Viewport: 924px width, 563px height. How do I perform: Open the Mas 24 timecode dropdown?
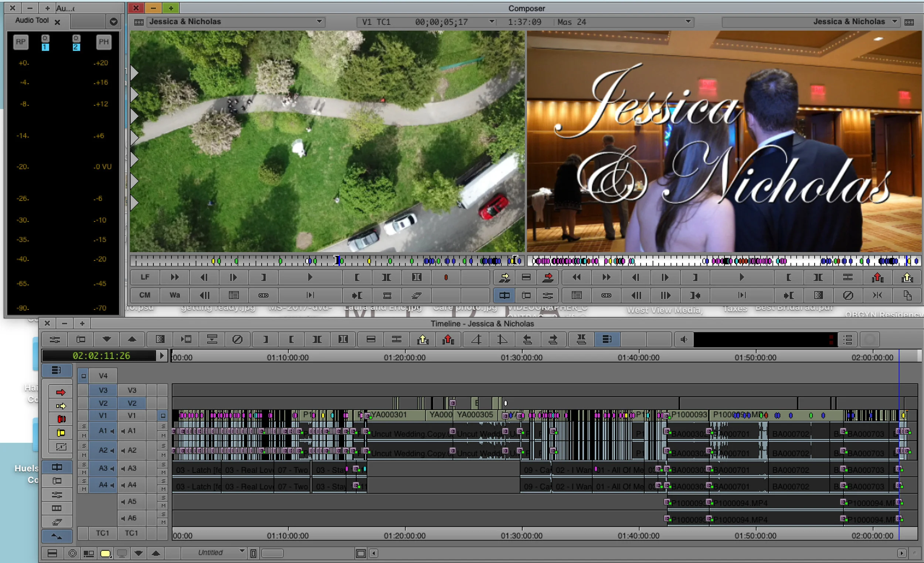pos(688,21)
